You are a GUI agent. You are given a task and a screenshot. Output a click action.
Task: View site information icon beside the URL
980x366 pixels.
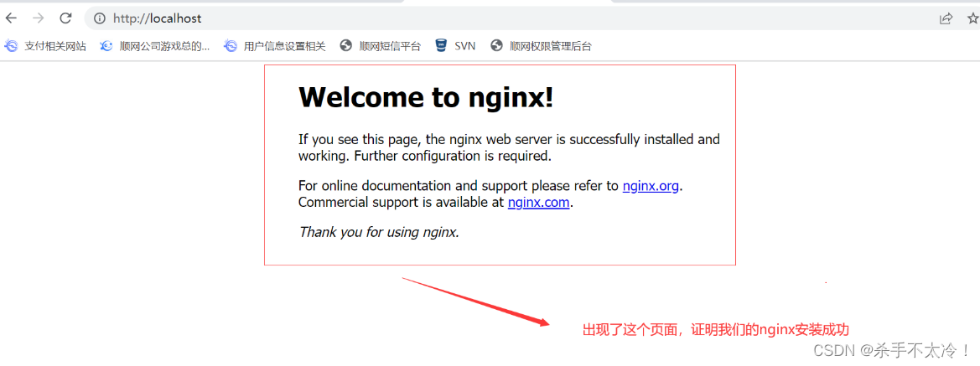tap(100, 18)
